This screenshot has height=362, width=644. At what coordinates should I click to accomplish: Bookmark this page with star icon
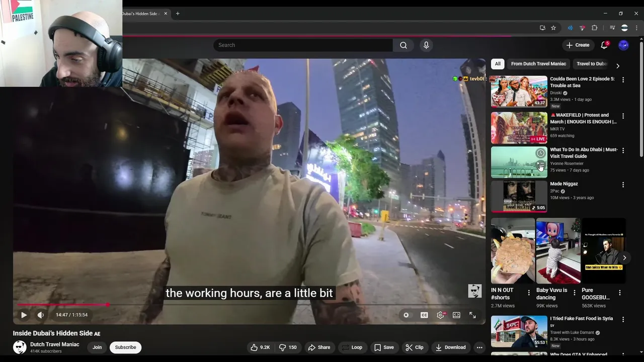click(553, 28)
